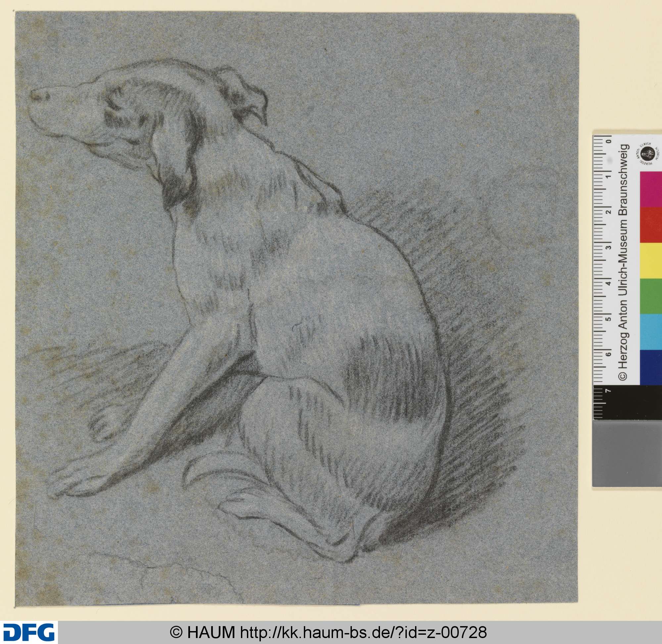Click the black swatch on the color scale
This screenshot has width=662, height=644.
coord(628,403)
